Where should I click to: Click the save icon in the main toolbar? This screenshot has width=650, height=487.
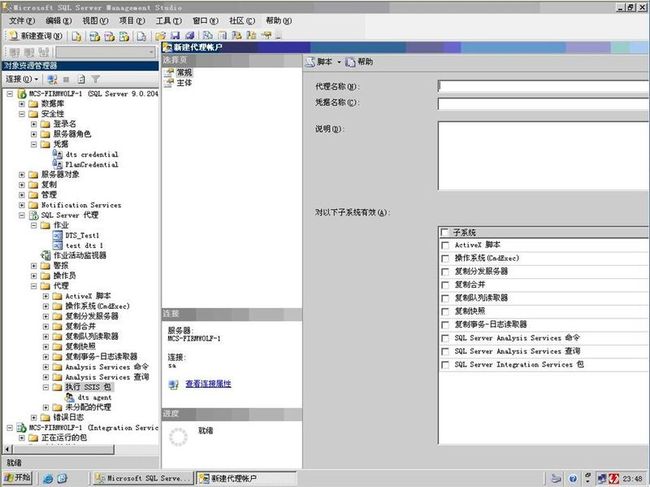(175, 36)
